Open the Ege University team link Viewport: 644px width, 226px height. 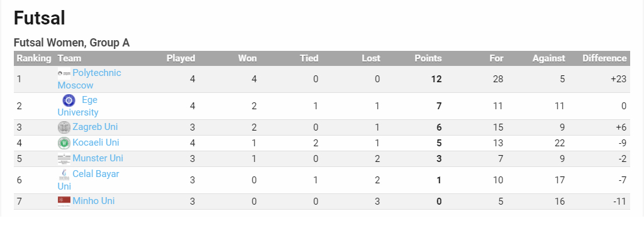(x=78, y=106)
